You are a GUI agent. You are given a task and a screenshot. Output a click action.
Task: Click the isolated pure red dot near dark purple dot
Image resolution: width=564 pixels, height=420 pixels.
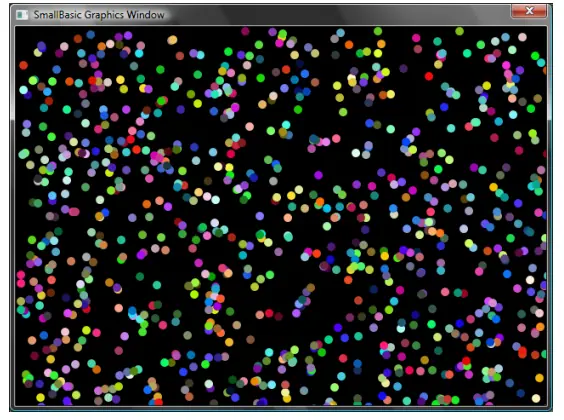[x=428, y=76]
